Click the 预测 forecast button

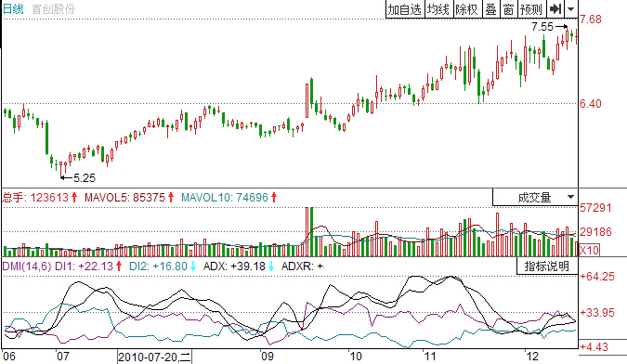pos(532,9)
